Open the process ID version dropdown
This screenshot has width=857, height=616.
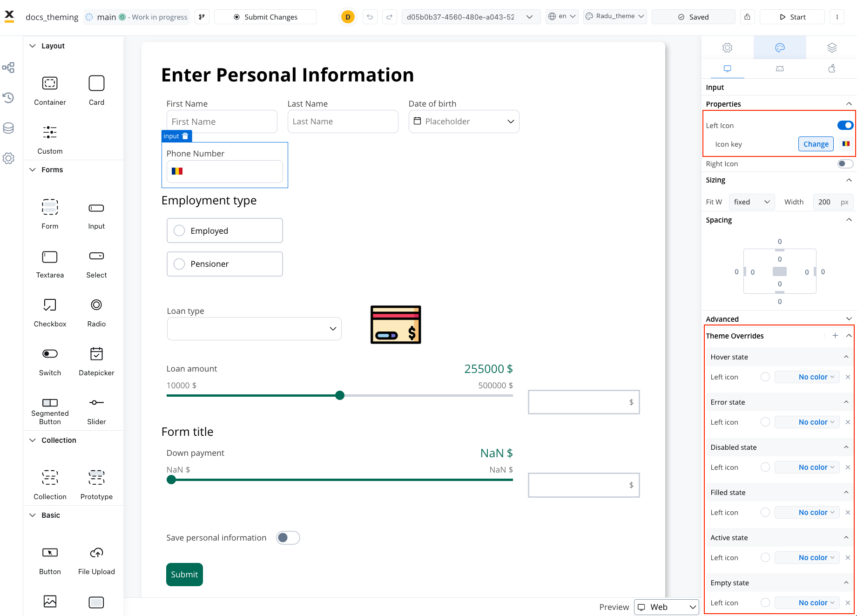(471, 17)
